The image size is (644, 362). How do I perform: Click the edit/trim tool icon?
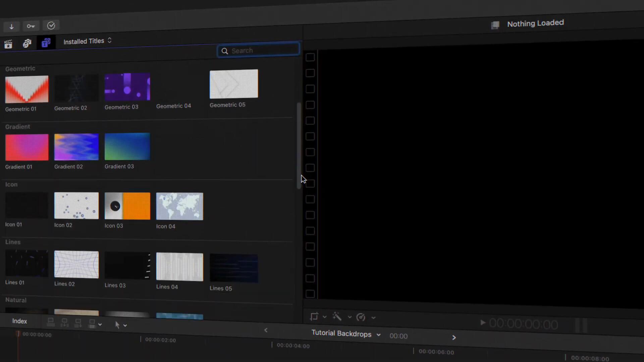click(x=117, y=325)
